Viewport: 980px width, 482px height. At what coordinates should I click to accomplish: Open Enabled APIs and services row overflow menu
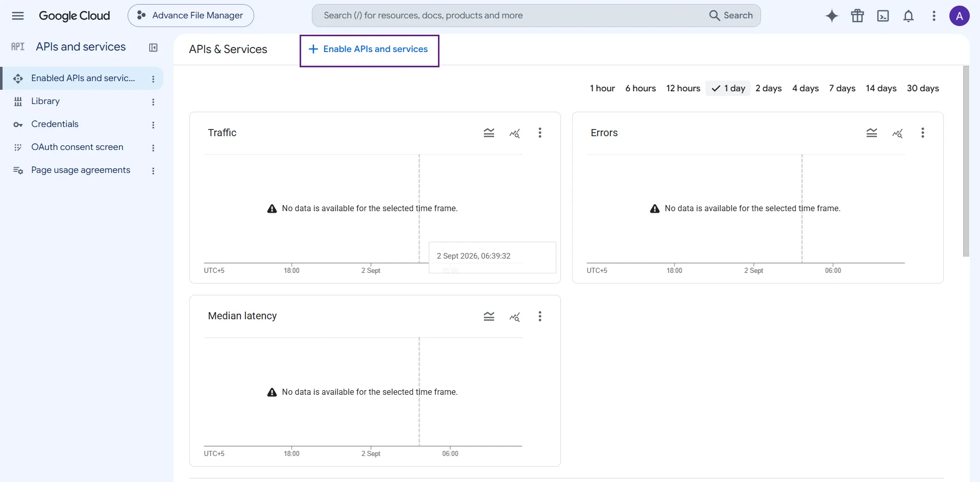tap(153, 79)
